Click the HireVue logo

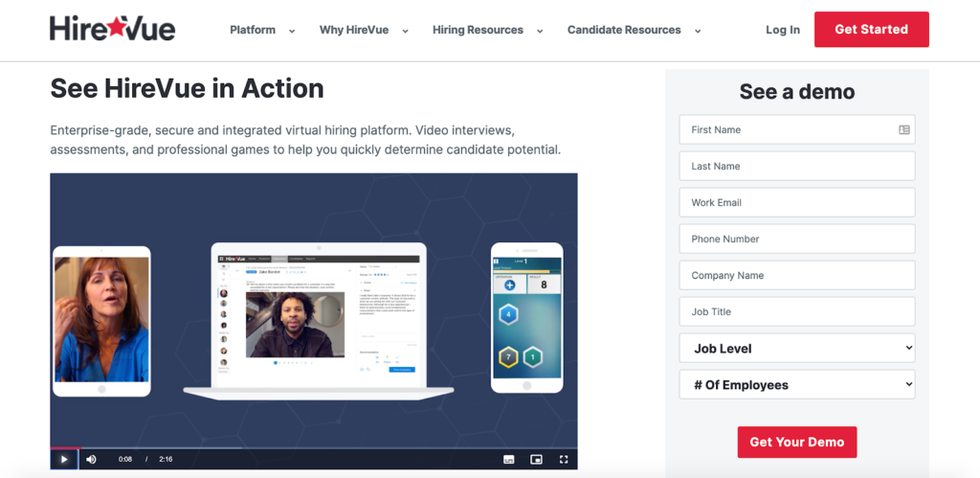[113, 29]
